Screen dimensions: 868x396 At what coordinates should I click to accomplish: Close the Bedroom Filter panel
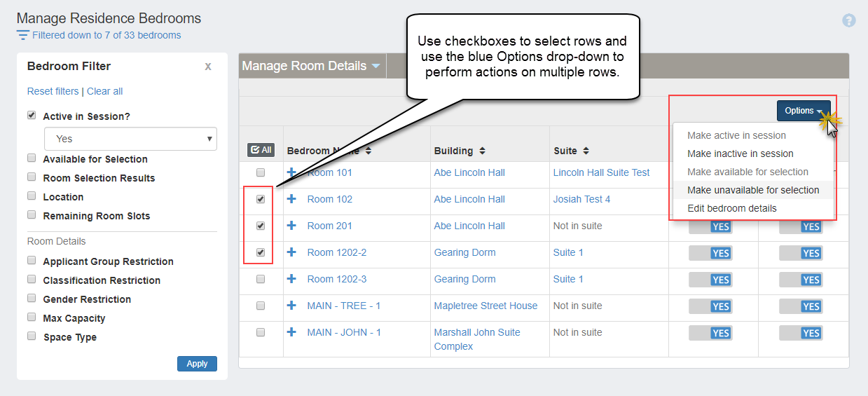207,67
